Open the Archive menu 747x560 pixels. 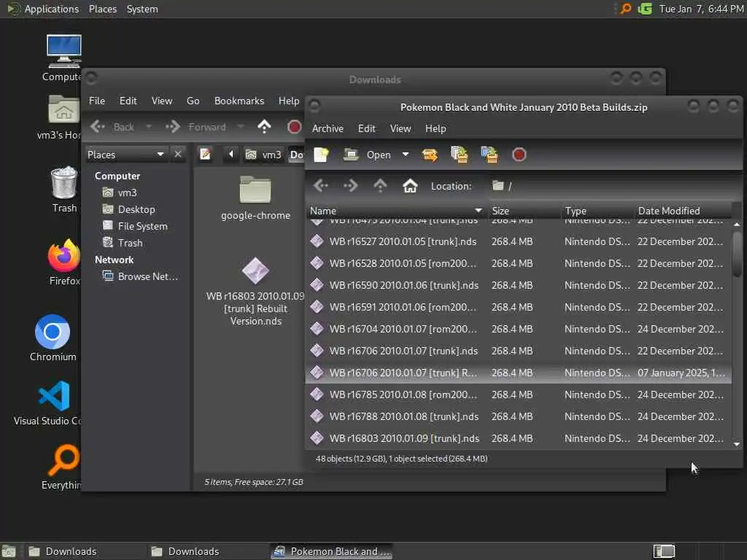pos(328,128)
